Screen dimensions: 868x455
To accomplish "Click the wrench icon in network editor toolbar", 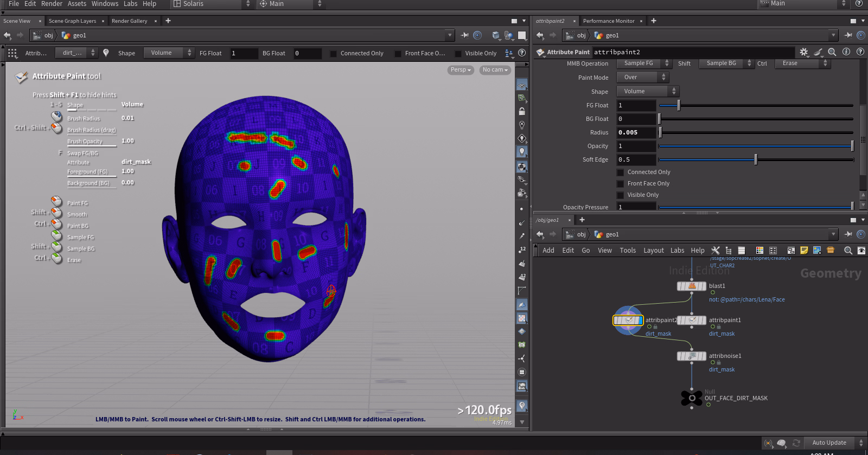I will click(716, 250).
